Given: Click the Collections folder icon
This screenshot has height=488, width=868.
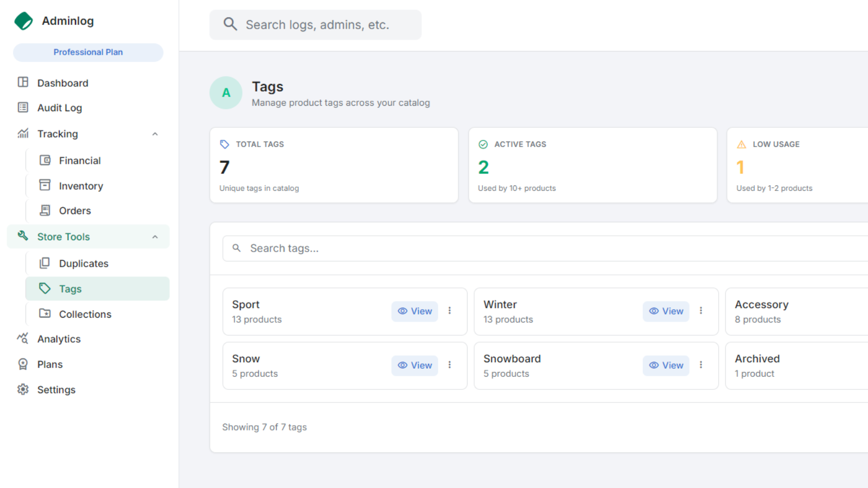Looking at the screenshot, I should (45, 314).
